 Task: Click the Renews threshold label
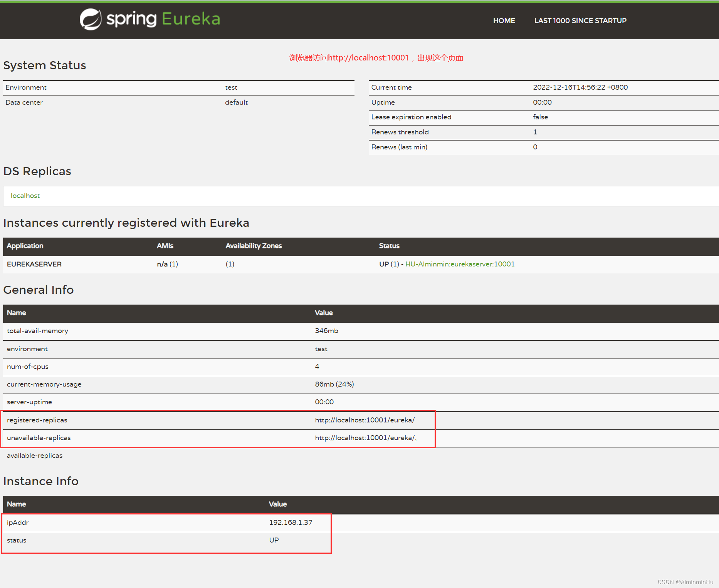click(400, 132)
